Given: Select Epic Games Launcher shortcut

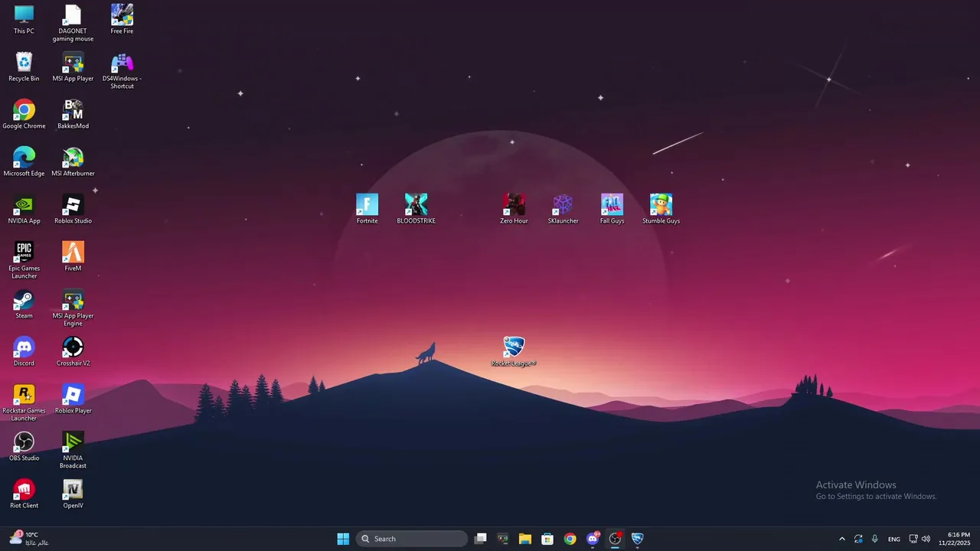Looking at the screenshot, I should point(24,260).
